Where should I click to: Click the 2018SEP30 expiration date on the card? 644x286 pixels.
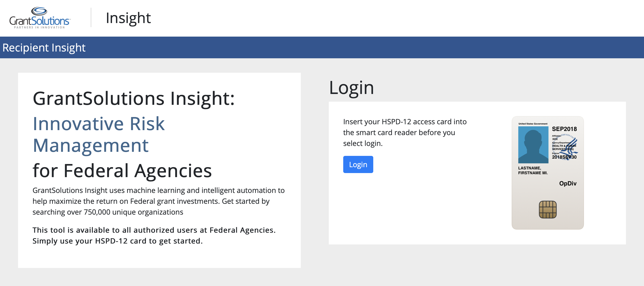[x=564, y=157]
